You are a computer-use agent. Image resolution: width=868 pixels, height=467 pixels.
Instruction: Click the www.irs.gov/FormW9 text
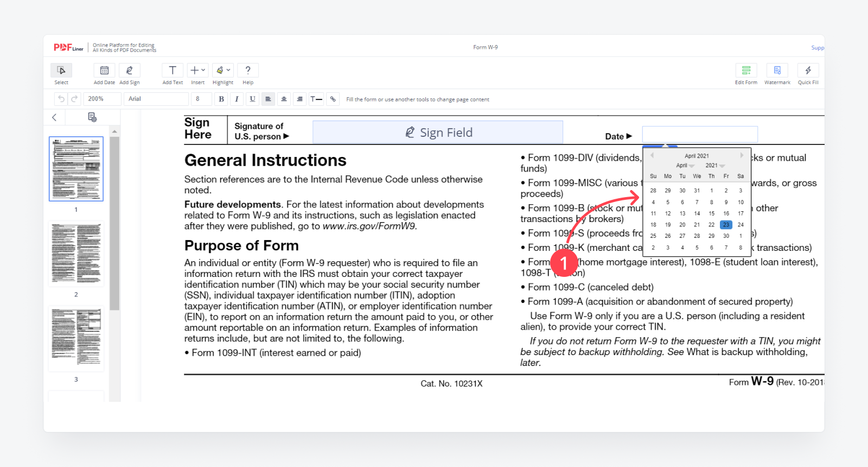pos(369,226)
